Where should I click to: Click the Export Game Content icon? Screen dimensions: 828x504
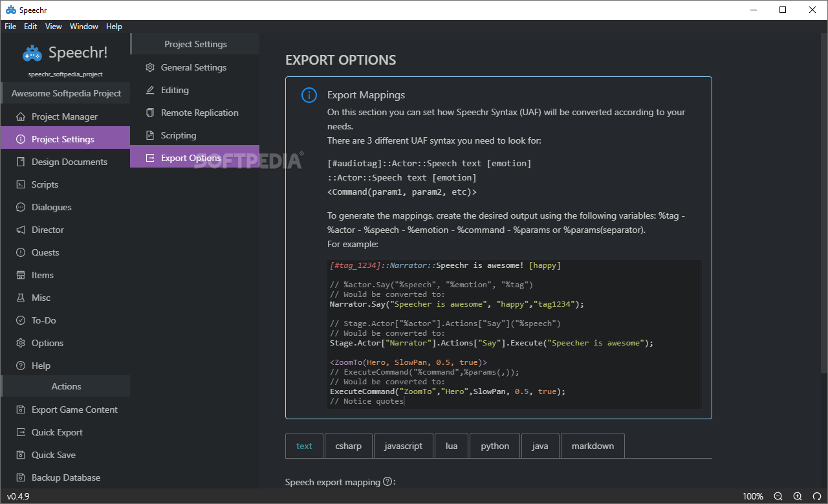tap(20, 410)
